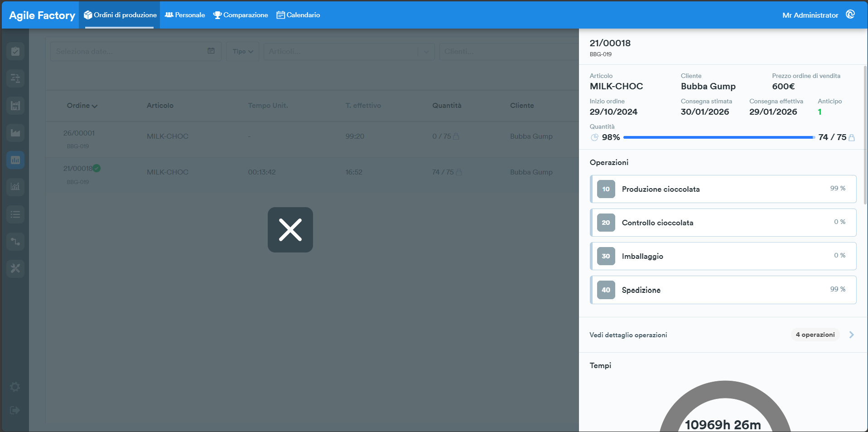Screen dimensions: 868x432
Task: Click the Bubba Gump client name in panel
Action: click(708, 87)
